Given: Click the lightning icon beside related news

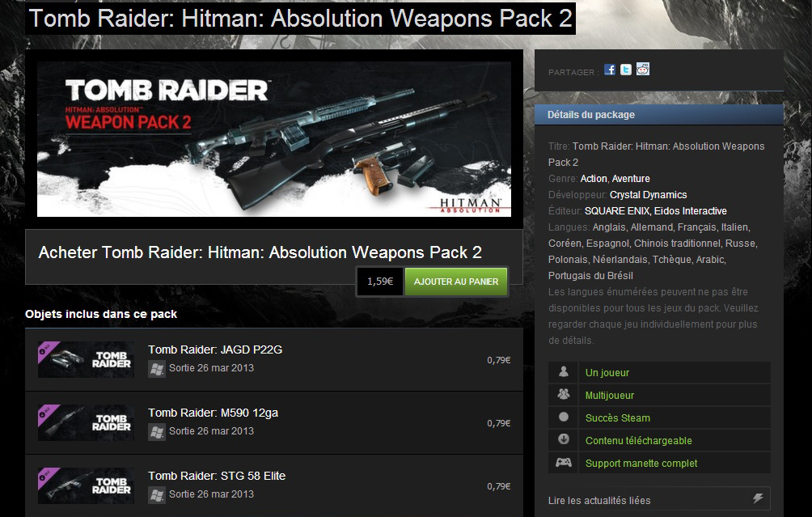Looking at the screenshot, I should (x=758, y=498).
